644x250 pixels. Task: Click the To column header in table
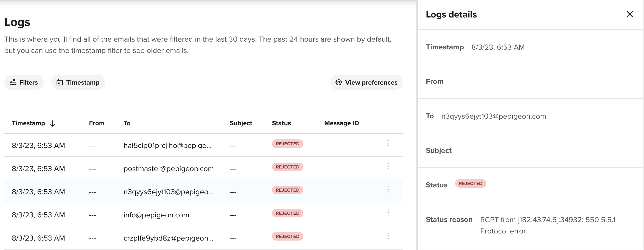click(127, 123)
